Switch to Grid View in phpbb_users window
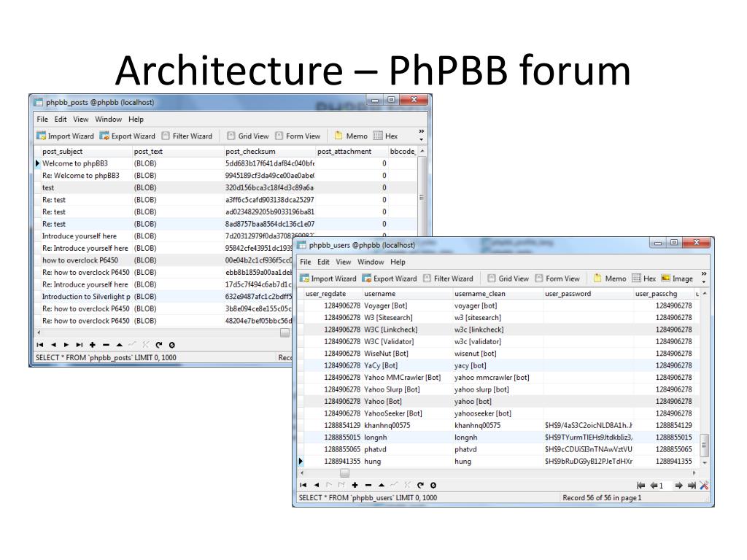747x560 pixels. click(508, 279)
